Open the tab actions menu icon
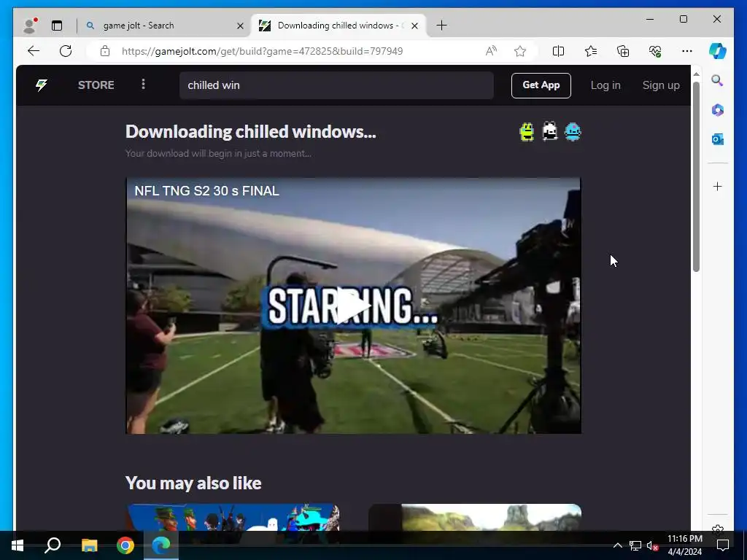 pyautogui.click(x=57, y=26)
